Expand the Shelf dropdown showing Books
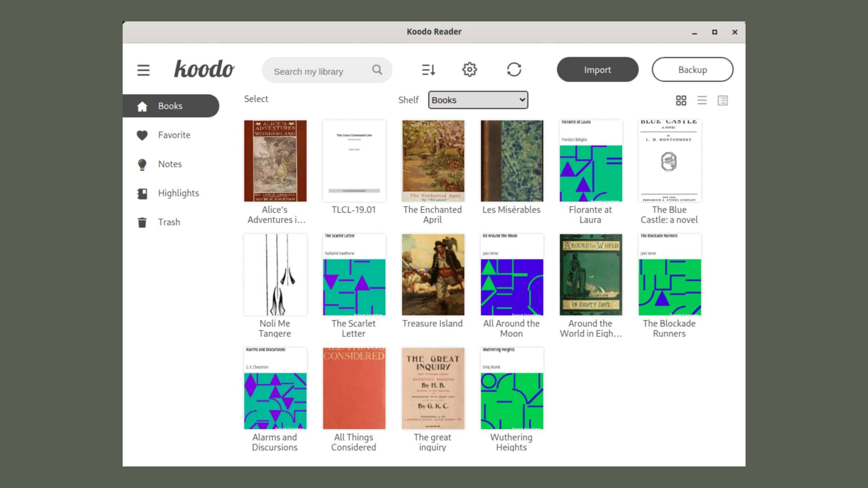The height and width of the screenshot is (488, 868). (478, 100)
